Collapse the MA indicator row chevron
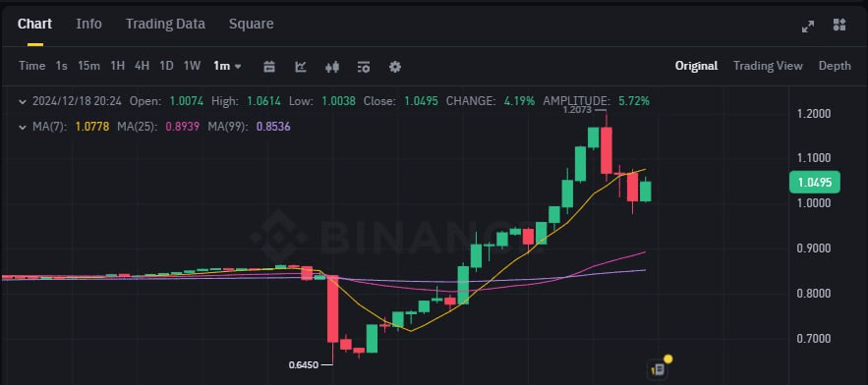Screen dimensions: 868x385 tap(23, 127)
